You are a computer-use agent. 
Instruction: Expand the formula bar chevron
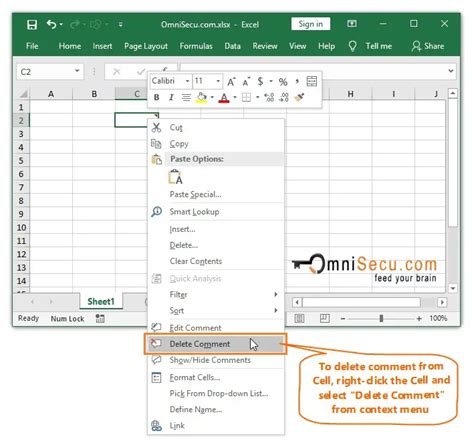(451, 71)
